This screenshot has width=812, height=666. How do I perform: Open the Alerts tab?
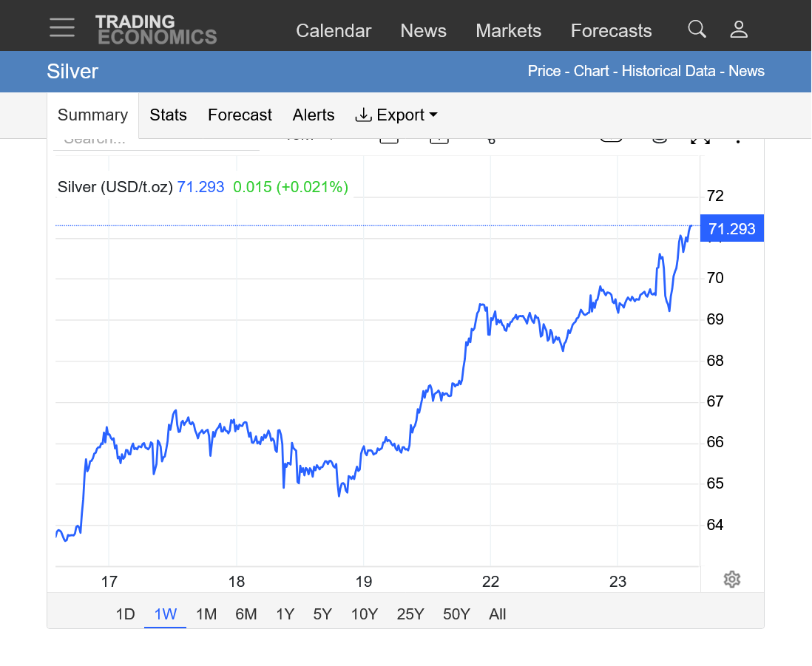314,115
